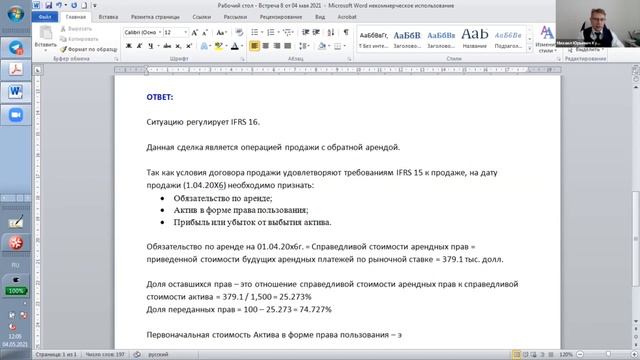640x360 pixels.
Task: Toggle underline Ч formatting
Action: click(x=150, y=46)
